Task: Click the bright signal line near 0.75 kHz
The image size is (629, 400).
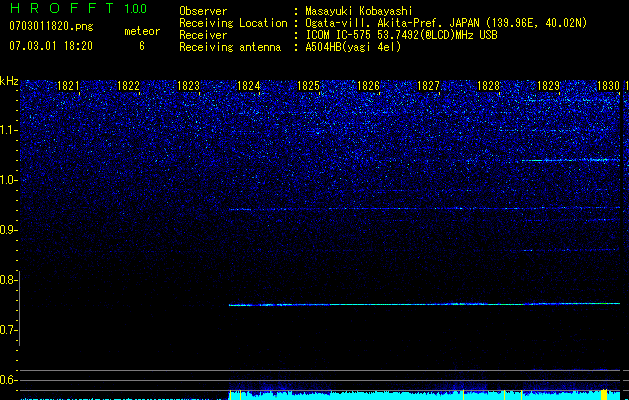Action: click(424, 305)
